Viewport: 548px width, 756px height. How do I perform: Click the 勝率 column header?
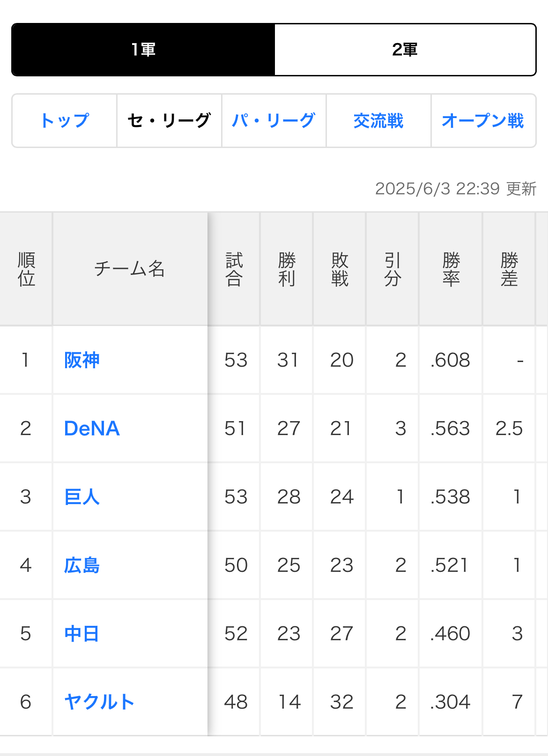[451, 269]
